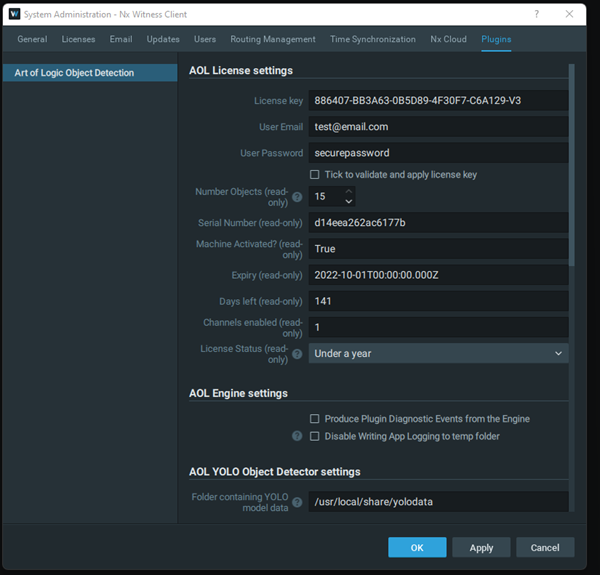Click the Expiry date field
This screenshot has height=575, width=600.
click(x=438, y=275)
